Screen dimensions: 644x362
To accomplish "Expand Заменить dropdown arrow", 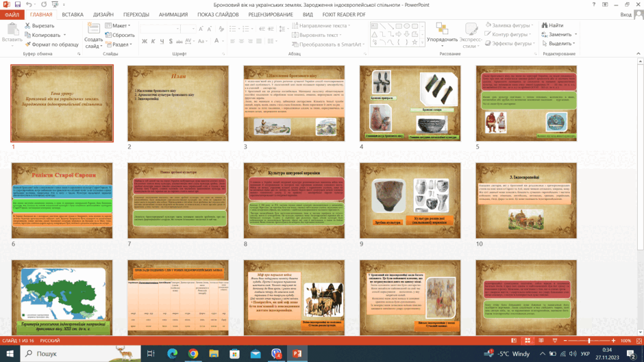I will (x=575, y=34).
